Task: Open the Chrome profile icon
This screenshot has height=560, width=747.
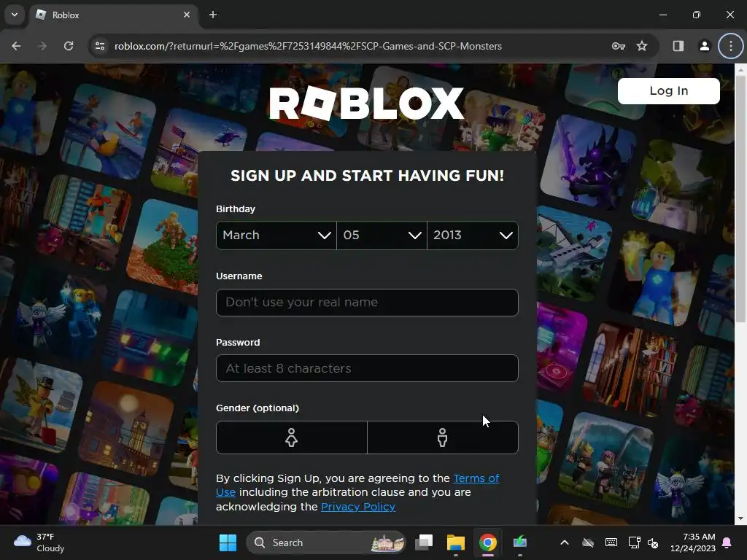Action: (704, 46)
